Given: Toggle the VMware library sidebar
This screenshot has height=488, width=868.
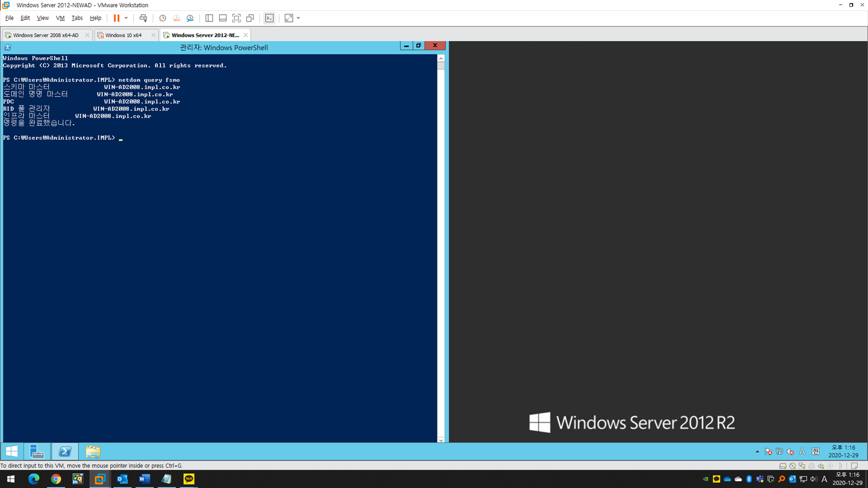Looking at the screenshot, I should [209, 18].
